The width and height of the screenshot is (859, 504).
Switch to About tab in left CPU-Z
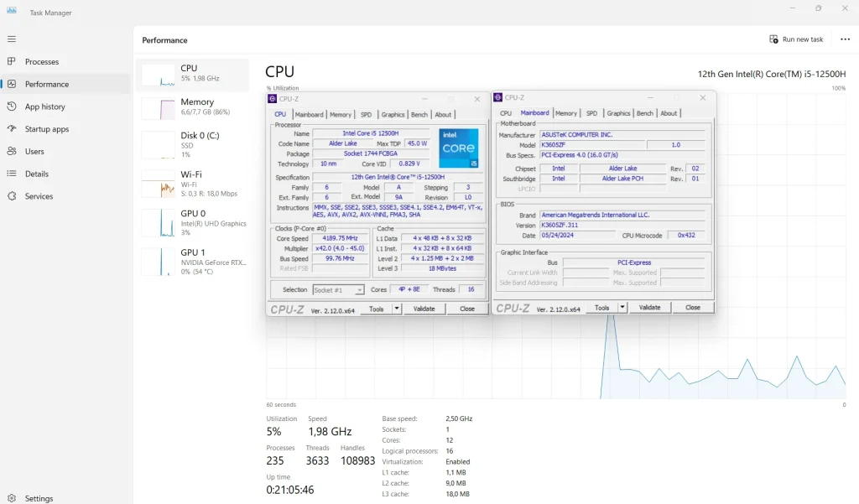[443, 115]
